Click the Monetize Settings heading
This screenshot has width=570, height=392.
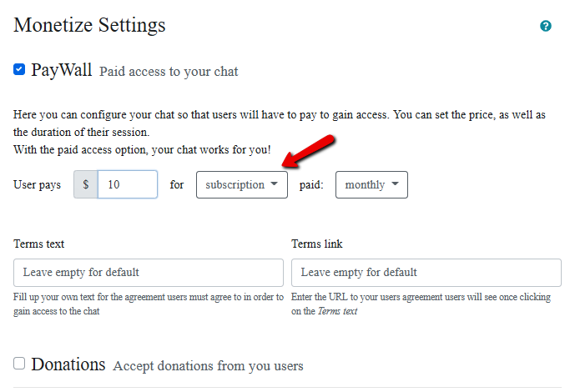click(89, 25)
